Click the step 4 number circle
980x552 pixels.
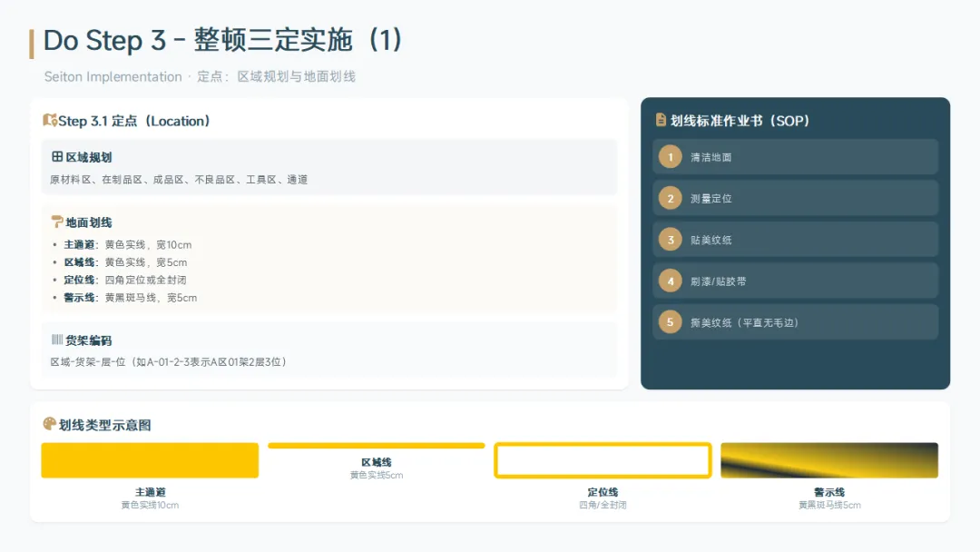click(x=670, y=281)
